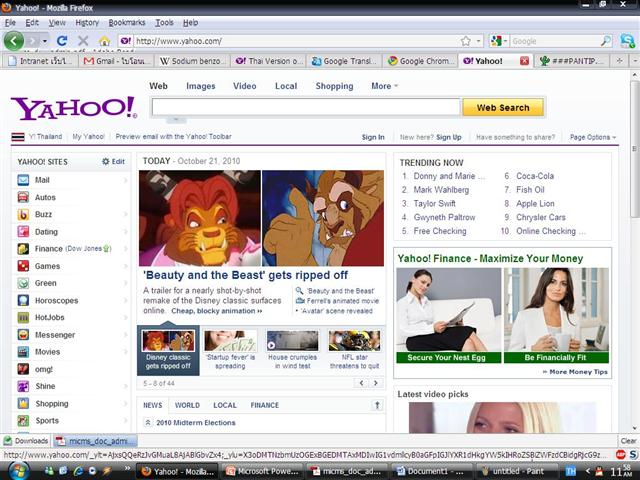Open the HotJobs site icon
Image resolution: width=640 pixels, height=480 pixels.
(x=23, y=317)
